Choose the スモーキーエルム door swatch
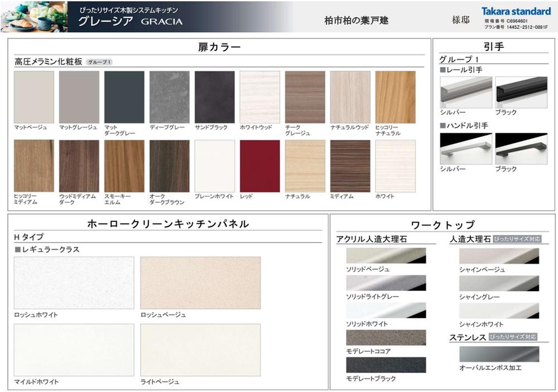 [x=124, y=166]
